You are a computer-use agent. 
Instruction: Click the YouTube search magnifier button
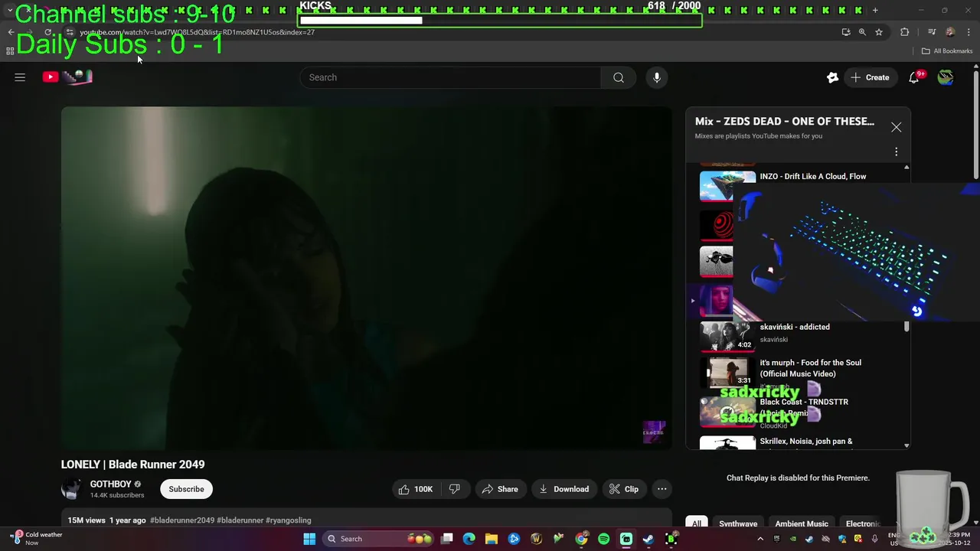pos(619,77)
